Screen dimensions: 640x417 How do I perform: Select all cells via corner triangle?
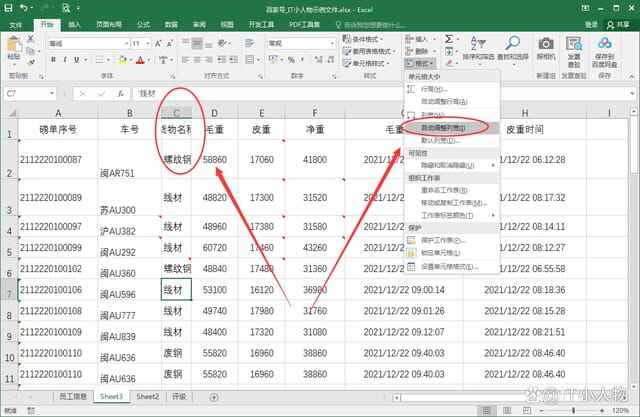(12, 113)
